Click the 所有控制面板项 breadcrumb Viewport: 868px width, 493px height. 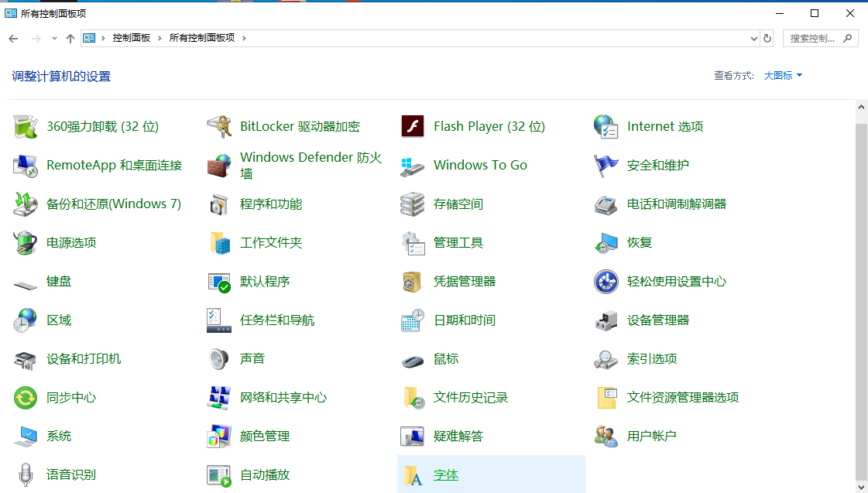point(201,38)
